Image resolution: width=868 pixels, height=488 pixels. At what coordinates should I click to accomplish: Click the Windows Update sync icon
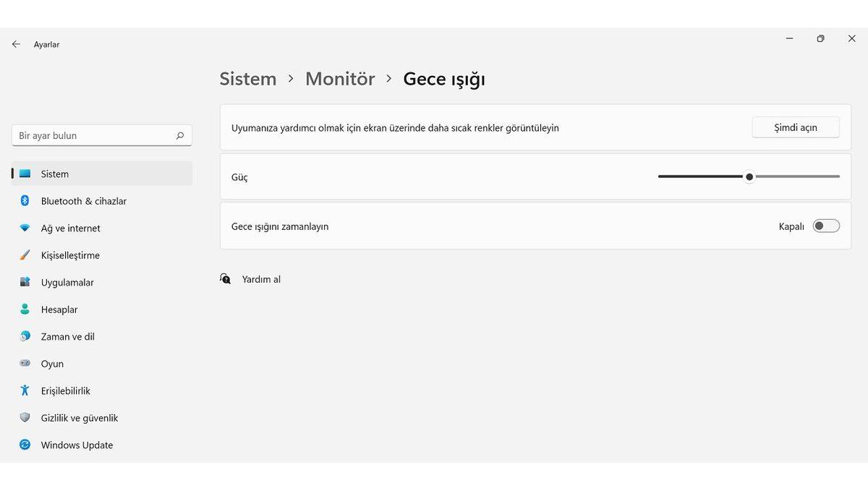tap(25, 445)
